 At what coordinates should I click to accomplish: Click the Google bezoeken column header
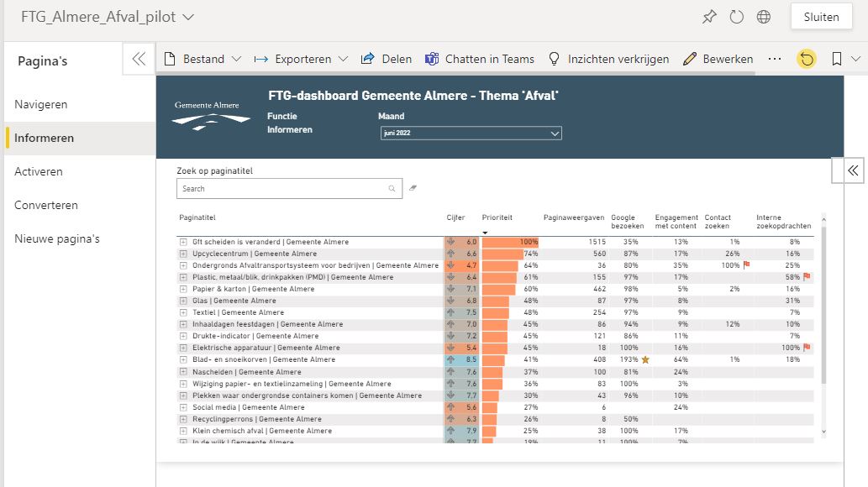pos(627,222)
